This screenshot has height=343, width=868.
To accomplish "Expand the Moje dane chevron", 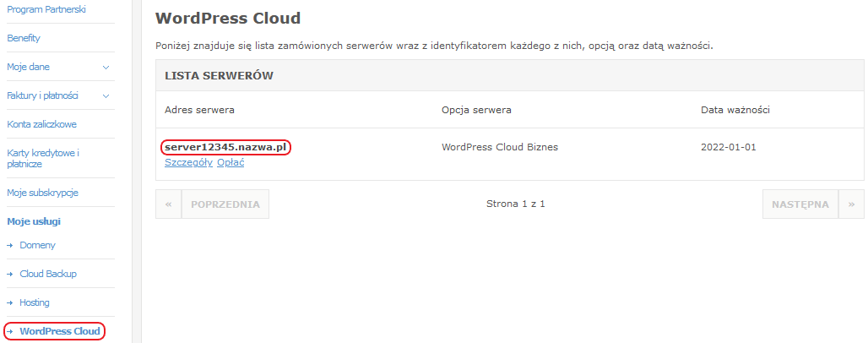I will (106, 67).
